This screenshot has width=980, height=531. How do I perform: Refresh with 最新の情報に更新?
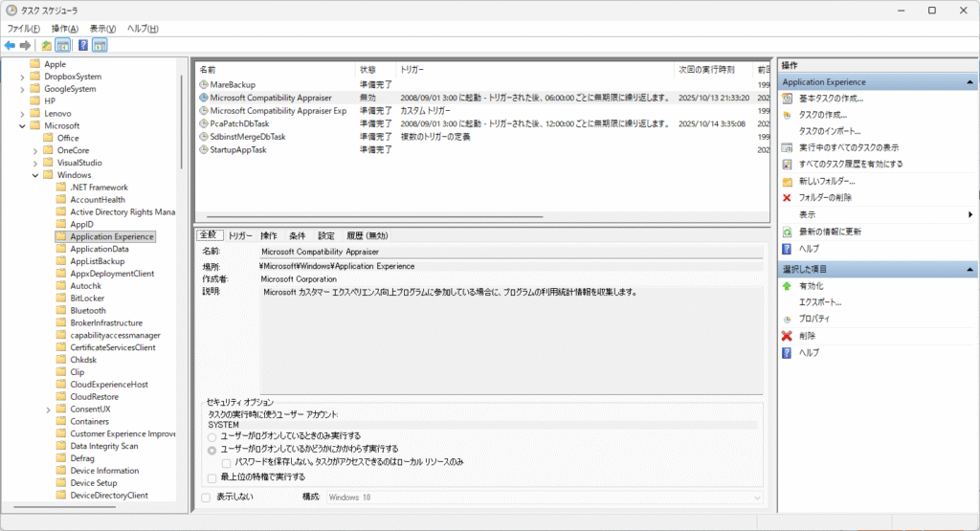[830, 232]
